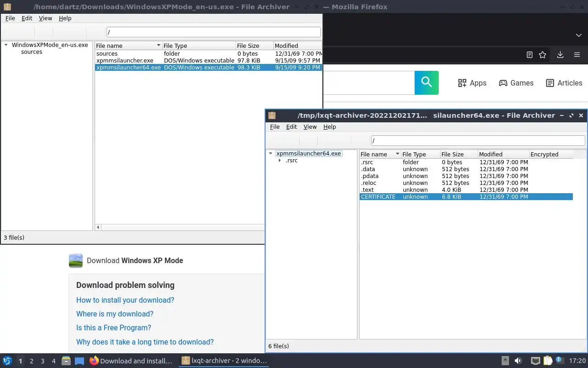Image resolution: width=588 pixels, height=368 pixels.
Task: Open the Apps grid icon on the website
Action: 462,83
